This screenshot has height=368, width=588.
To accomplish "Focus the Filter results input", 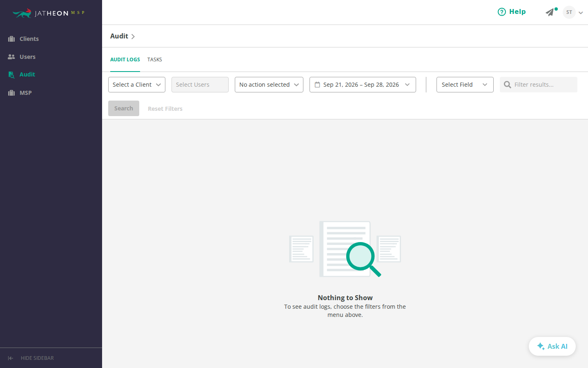I will (x=539, y=85).
